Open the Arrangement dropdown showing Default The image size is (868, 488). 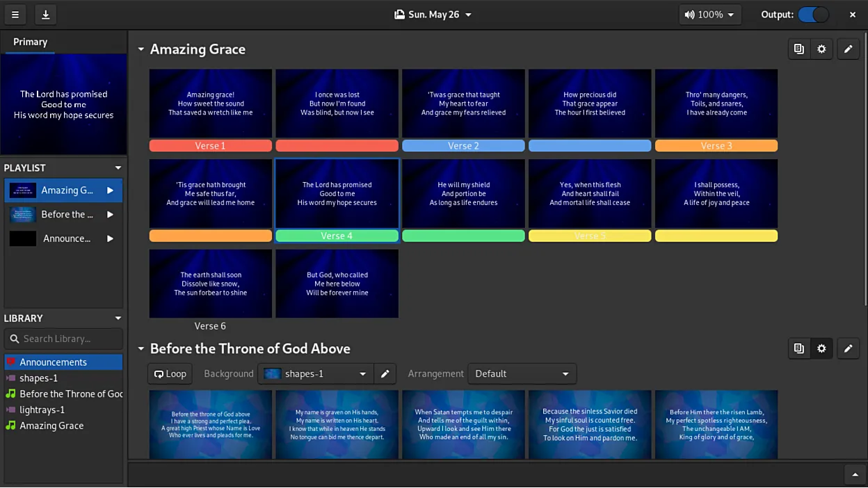pyautogui.click(x=522, y=373)
